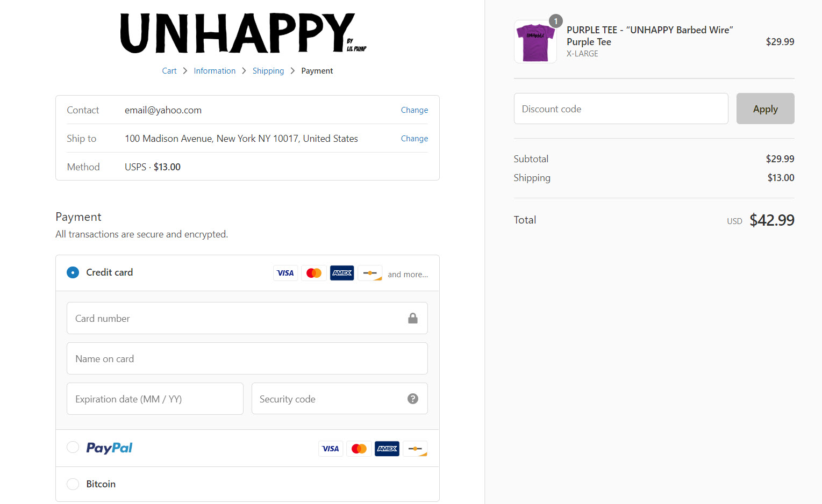Image resolution: width=822 pixels, height=504 pixels.
Task: Change the contact email
Action: [x=414, y=110]
